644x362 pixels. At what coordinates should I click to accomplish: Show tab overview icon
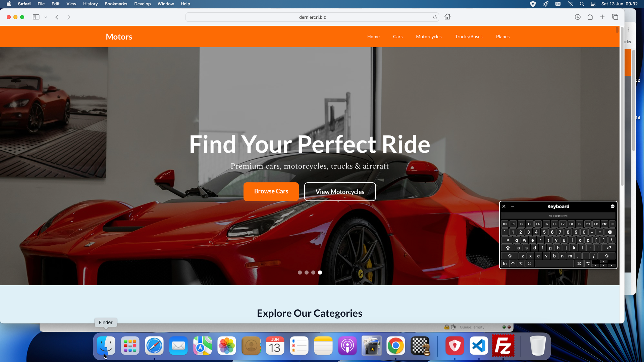615,17
